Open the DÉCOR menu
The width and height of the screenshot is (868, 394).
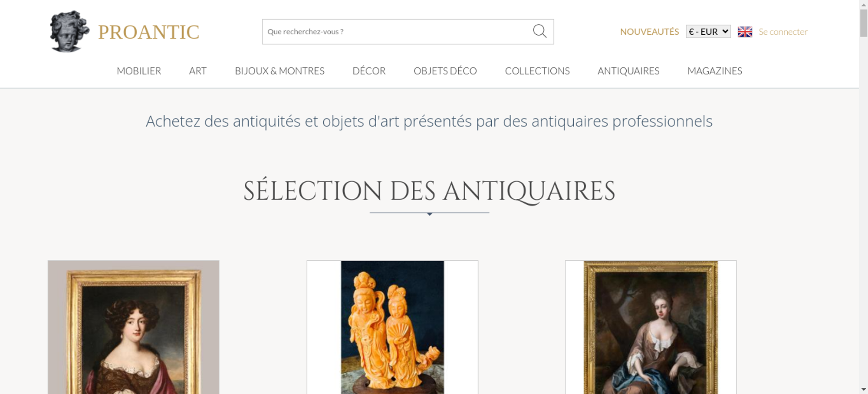[x=369, y=71]
